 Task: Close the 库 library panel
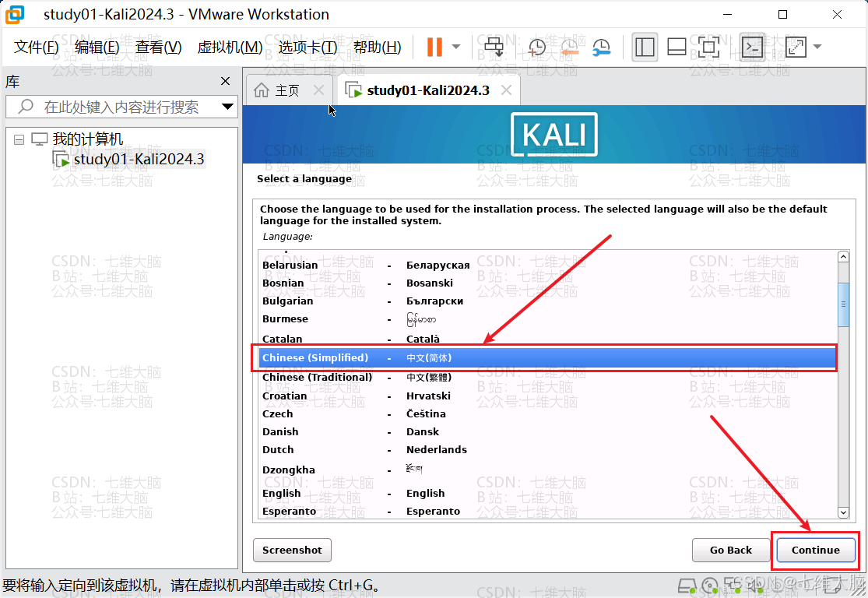(x=225, y=82)
